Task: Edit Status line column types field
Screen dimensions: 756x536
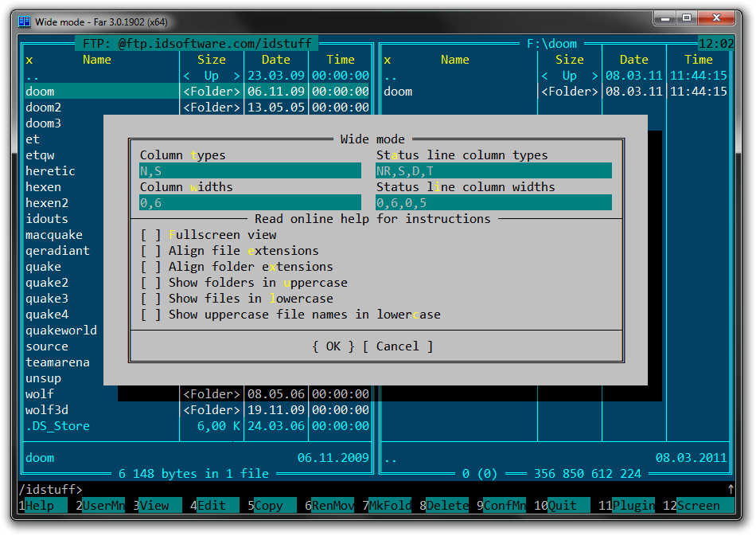Action: 493,171
